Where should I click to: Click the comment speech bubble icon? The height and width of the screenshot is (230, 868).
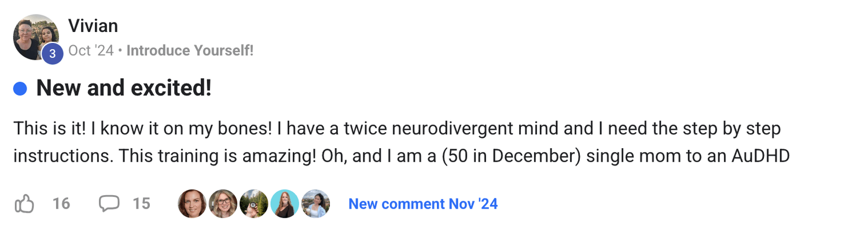pyautogui.click(x=109, y=204)
